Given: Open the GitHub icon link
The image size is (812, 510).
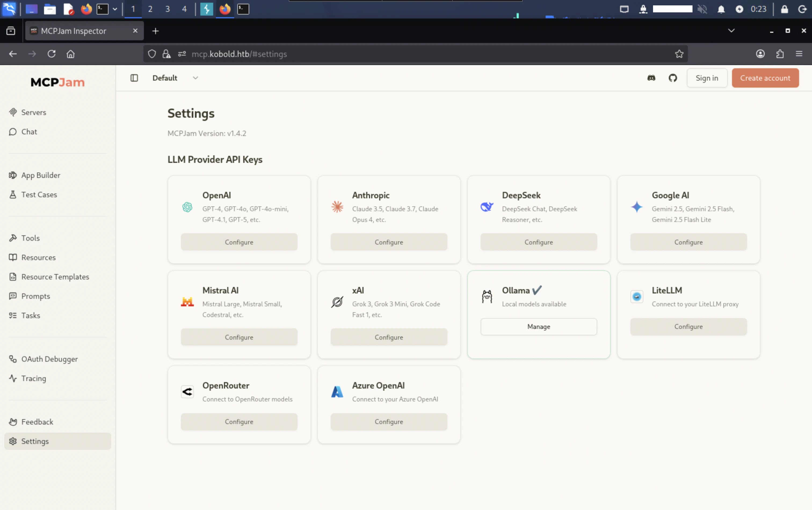Looking at the screenshot, I should [x=673, y=78].
